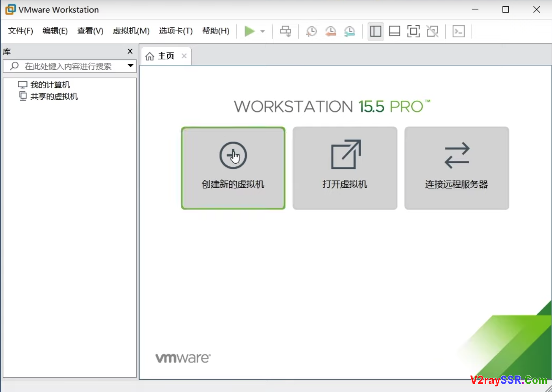Select 打开虚拟机 to open a VM

[x=345, y=168]
